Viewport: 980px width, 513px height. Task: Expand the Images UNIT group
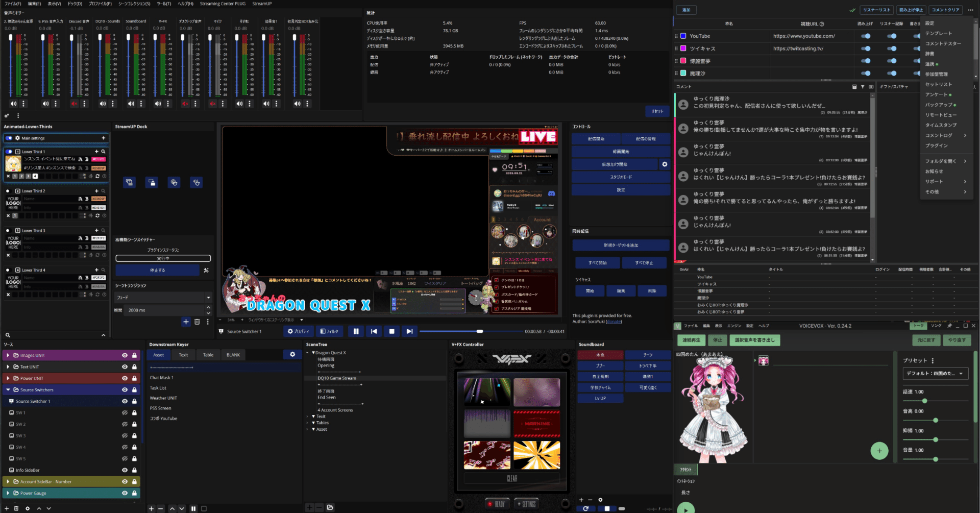(x=8, y=355)
